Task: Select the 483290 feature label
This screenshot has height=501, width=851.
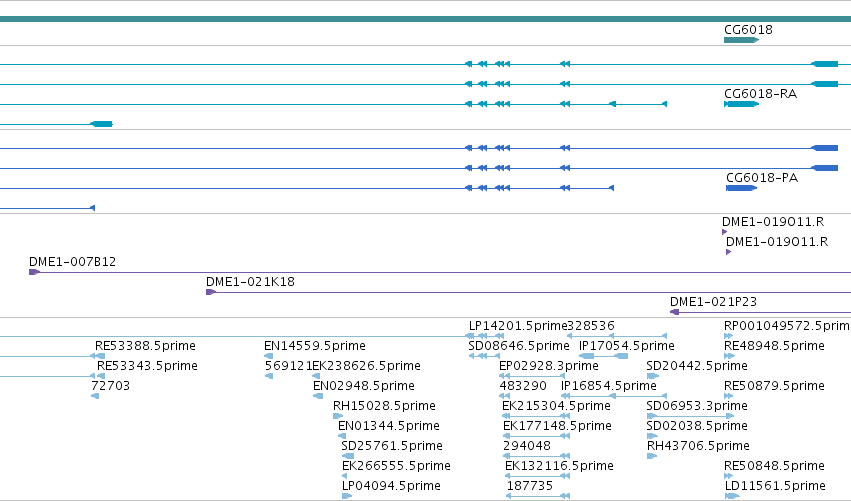Action: [523, 386]
